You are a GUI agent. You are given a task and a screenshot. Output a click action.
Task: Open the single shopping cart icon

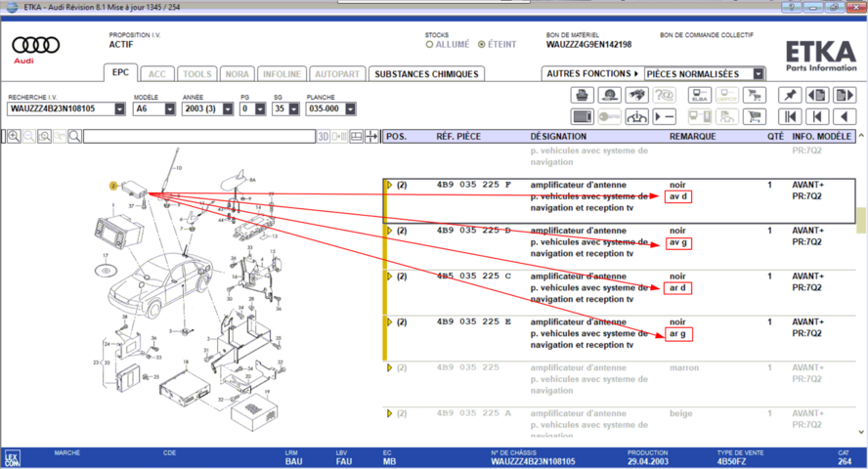click(x=754, y=116)
